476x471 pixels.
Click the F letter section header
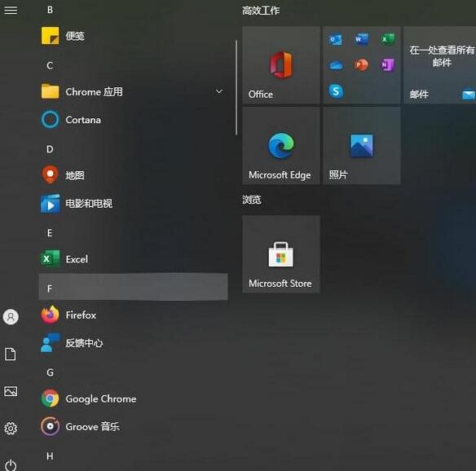pyautogui.click(x=133, y=287)
